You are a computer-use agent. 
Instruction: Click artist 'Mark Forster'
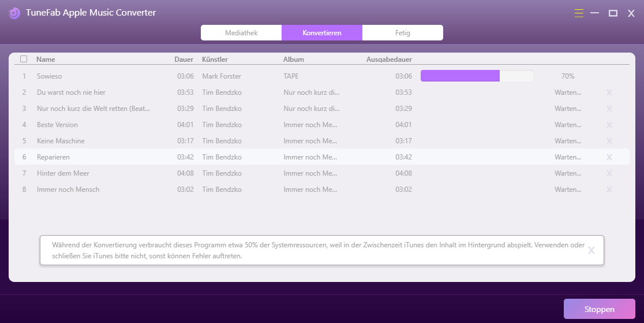tap(222, 76)
